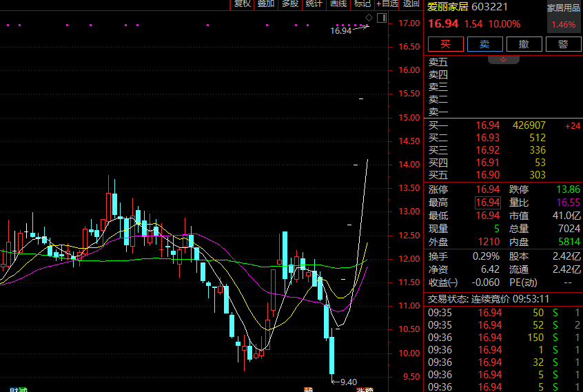Open the 标记 mark menu

[362, 3]
